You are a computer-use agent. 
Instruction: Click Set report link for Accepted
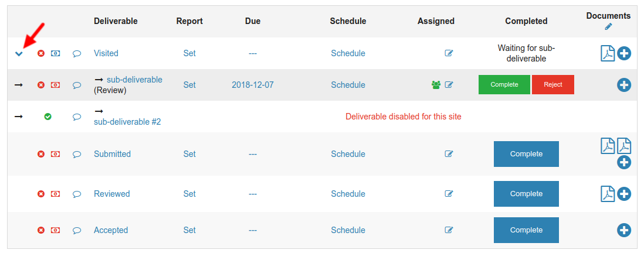(x=189, y=230)
